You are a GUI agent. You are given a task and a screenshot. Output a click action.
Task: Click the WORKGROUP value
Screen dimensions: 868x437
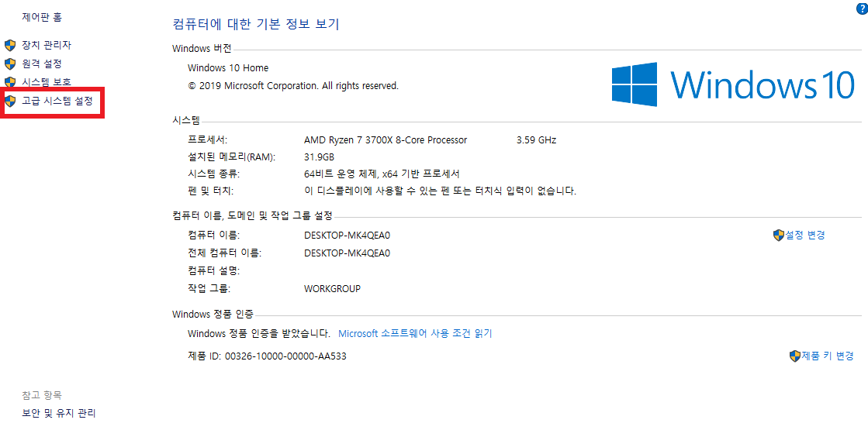coord(332,289)
